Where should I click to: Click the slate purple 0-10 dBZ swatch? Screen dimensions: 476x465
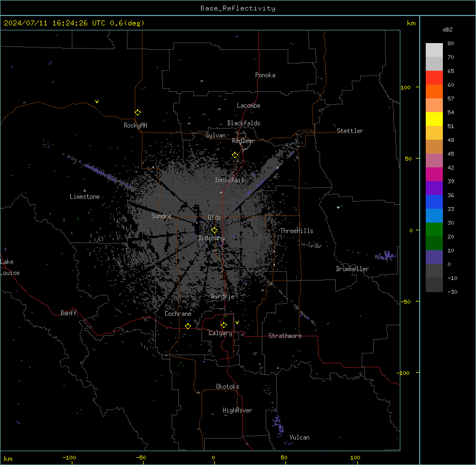tap(434, 257)
